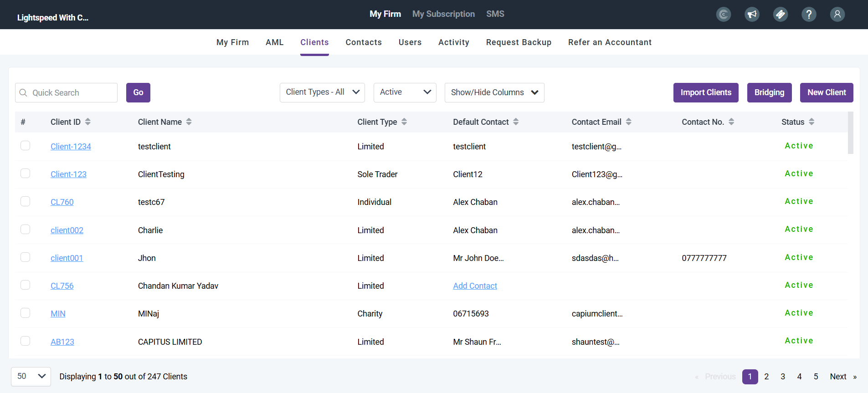The height and width of the screenshot is (393, 868).
Task: Tick the checkbox for AB123 row
Action: 26,341
